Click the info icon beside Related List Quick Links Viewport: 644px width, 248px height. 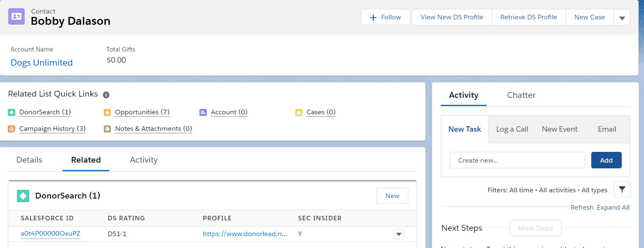[106, 95]
